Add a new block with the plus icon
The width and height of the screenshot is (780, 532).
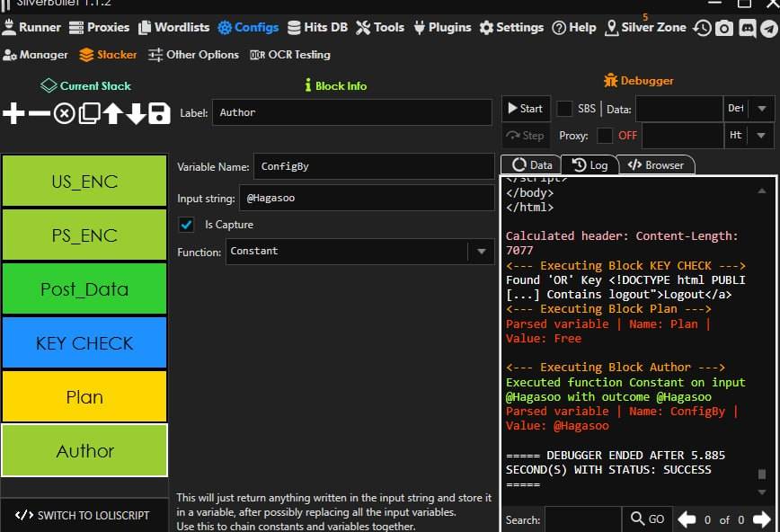pyautogui.click(x=14, y=113)
